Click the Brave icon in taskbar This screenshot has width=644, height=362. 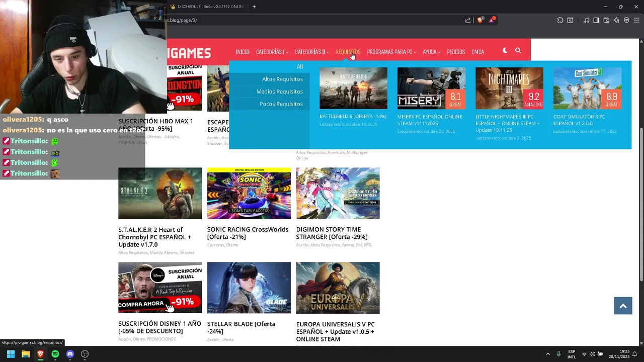40,354
